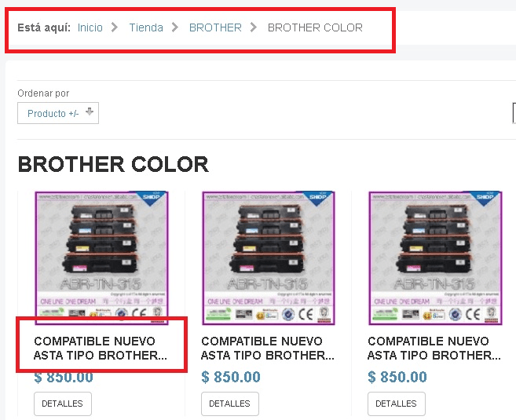Viewport: 516px width, 420px height.
Task: Click the $ 850.00 price of second product
Action: click(231, 377)
